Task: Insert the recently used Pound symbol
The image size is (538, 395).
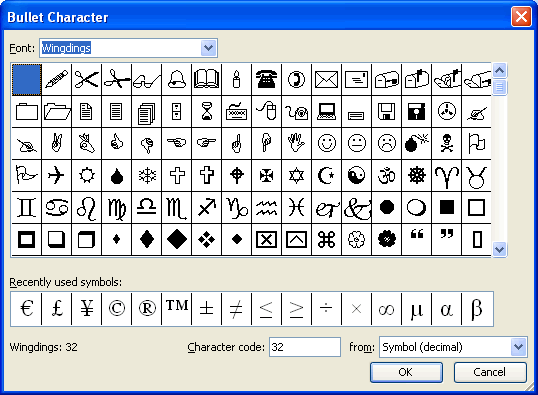Action: point(57,309)
